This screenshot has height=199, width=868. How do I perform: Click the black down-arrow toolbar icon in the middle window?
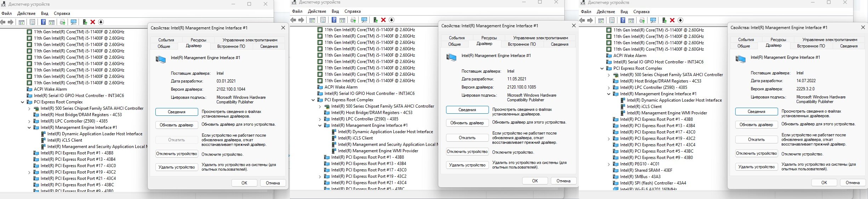tap(392, 20)
